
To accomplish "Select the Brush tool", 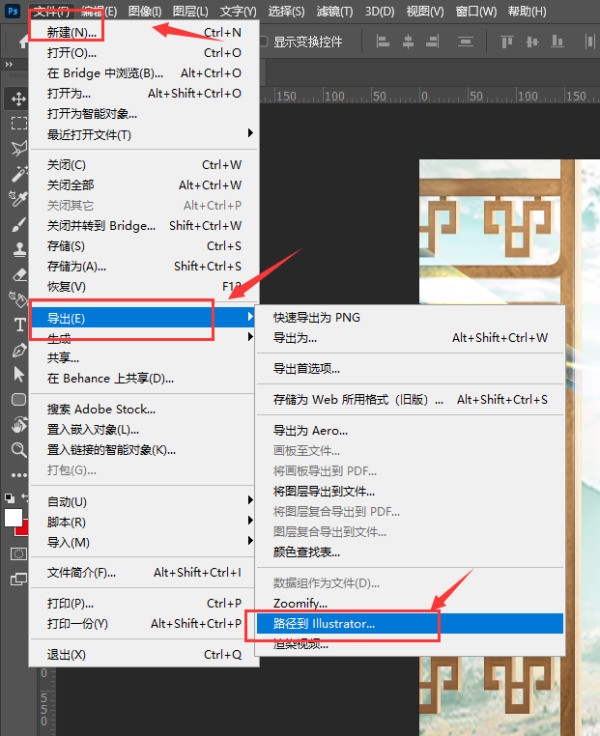I will click(x=18, y=223).
